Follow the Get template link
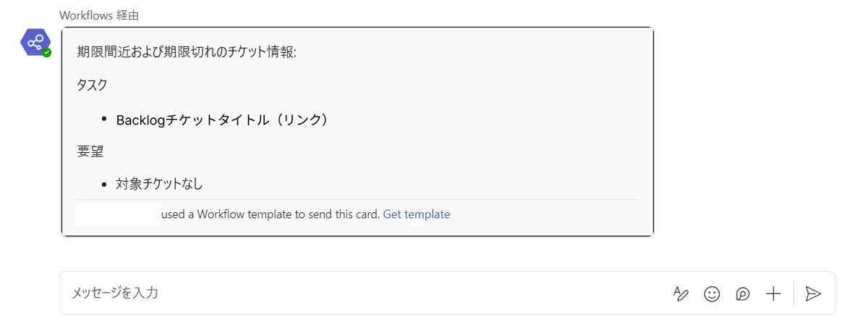Image resolution: width=868 pixels, height=326 pixels. pyautogui.click(x=417, y=214)
